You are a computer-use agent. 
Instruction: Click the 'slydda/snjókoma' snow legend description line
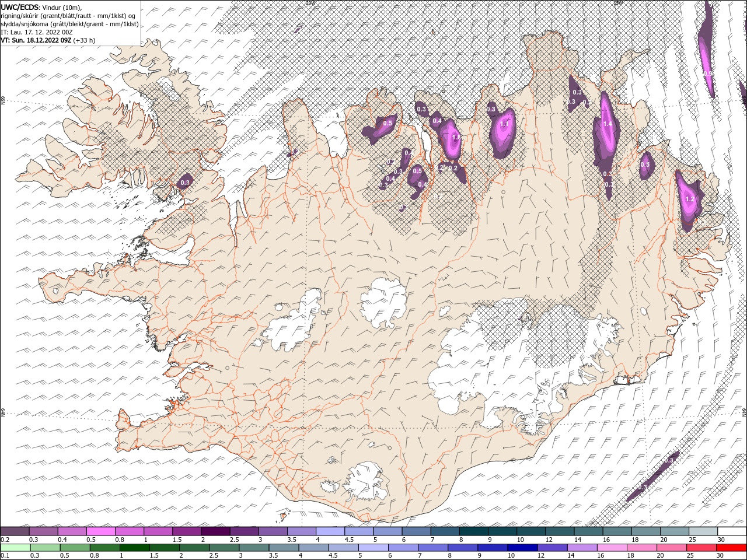[x=69, y=24]
